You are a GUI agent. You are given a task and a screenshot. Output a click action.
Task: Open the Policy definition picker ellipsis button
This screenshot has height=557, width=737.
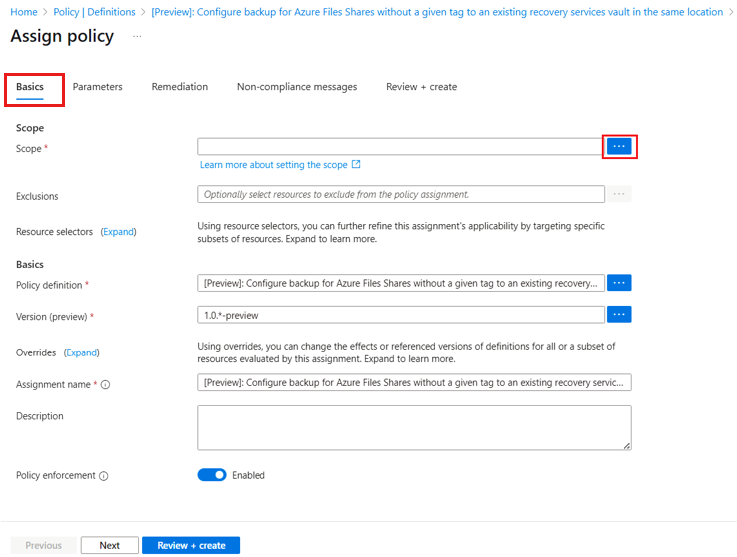coord(619,284)
